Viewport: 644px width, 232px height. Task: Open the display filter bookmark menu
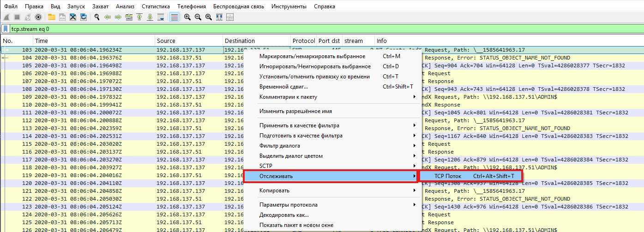(x=5, y=29)
